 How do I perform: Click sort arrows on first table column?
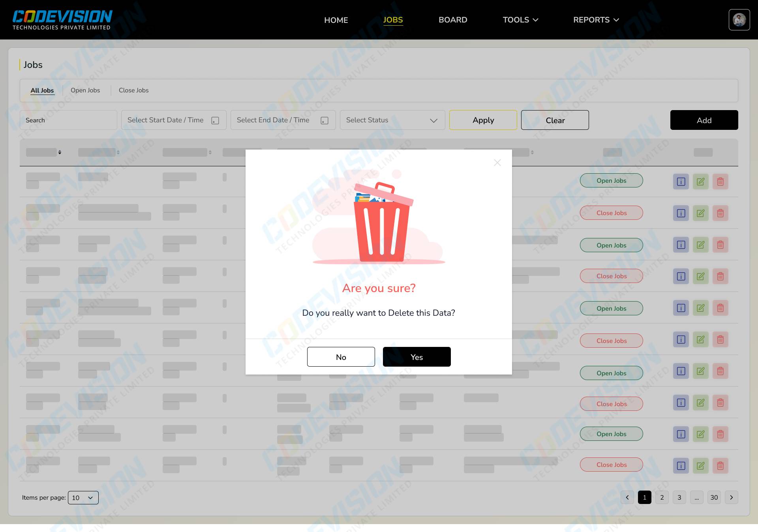click(x=60, y=152)
